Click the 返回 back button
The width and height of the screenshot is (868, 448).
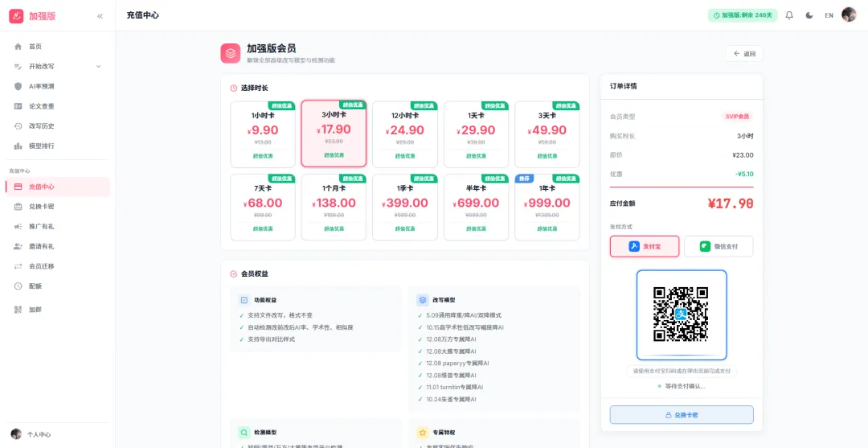pyautogui.click(x=744, y=54)
